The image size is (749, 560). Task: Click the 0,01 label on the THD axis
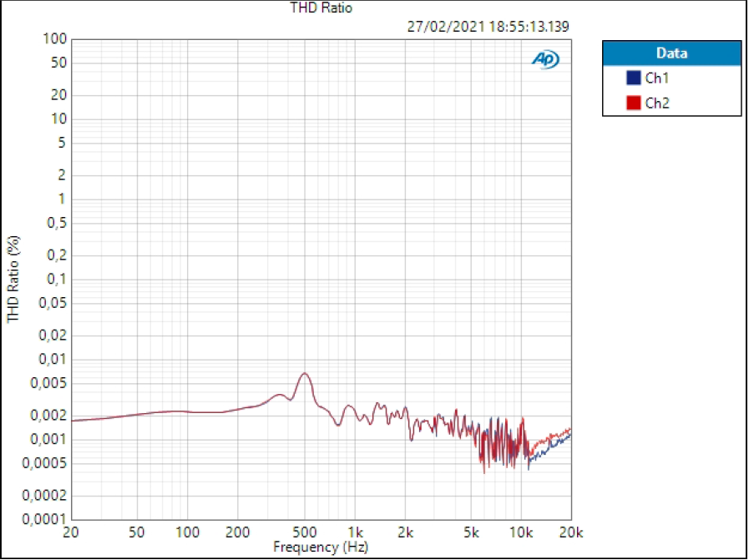pyautogui.click(x=53, y=359)
